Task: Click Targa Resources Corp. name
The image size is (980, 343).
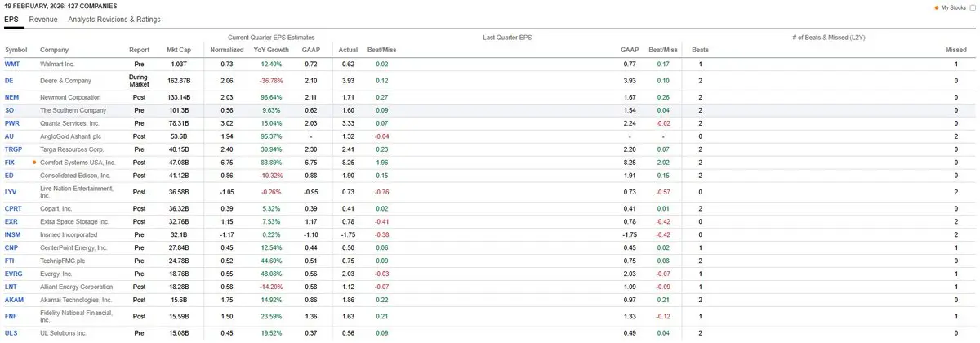Action: click(72, 149)
